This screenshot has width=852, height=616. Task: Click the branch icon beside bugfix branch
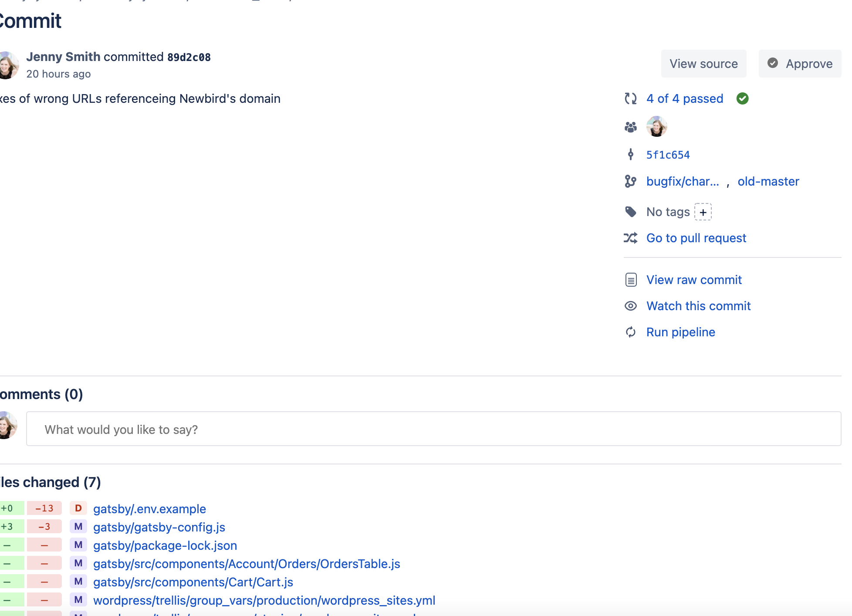click(x=631, y=181)
